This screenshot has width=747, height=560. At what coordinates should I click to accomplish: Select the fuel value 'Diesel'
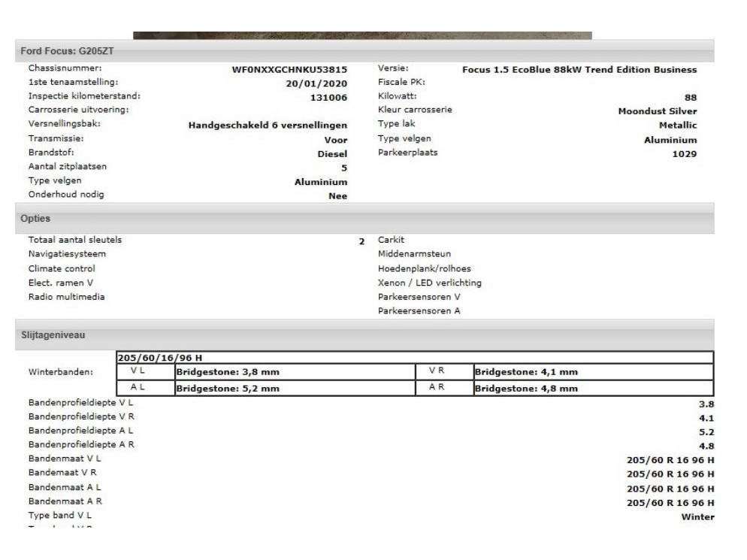coord(332,154)
